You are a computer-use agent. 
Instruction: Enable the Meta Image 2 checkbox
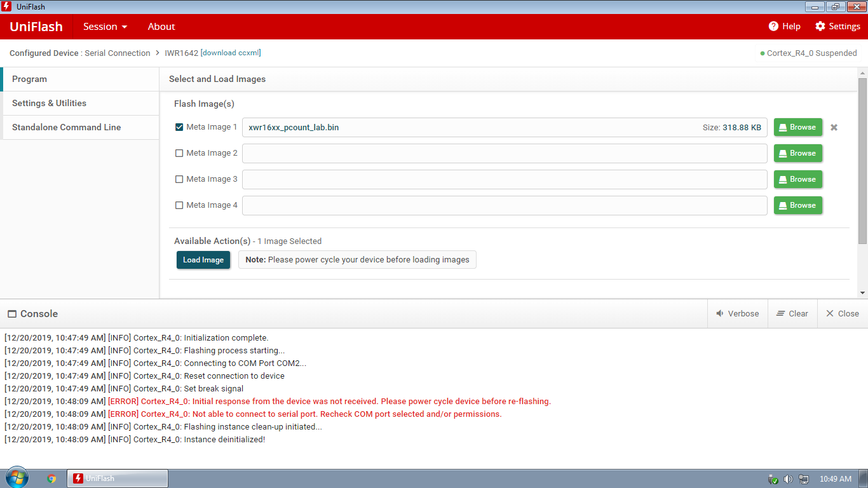(179, 153)
